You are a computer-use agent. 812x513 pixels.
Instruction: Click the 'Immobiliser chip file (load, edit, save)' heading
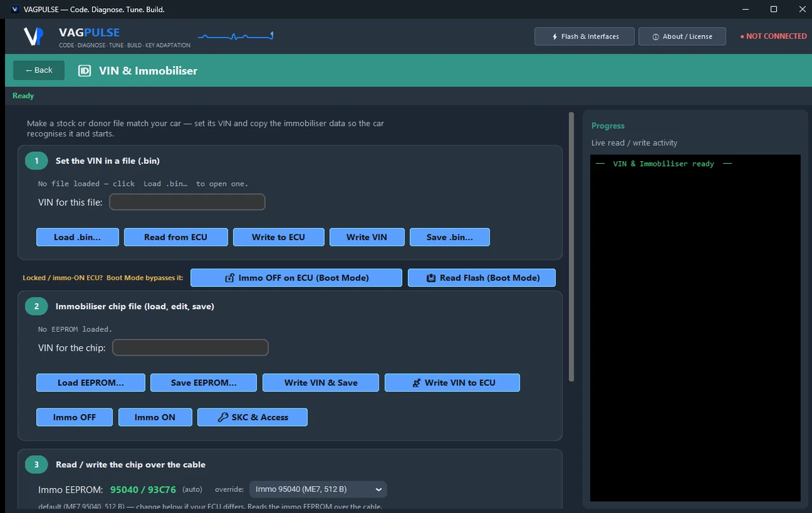pyautogui.click(x=135, y=306)
